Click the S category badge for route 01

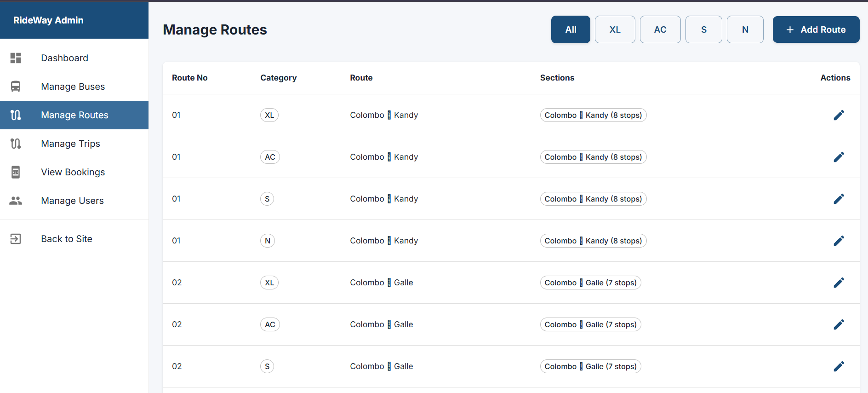coord(267,199)
